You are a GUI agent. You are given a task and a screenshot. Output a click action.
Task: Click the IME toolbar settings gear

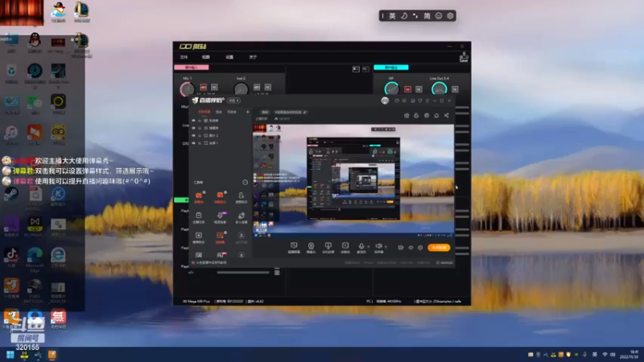tap(450, 15)
